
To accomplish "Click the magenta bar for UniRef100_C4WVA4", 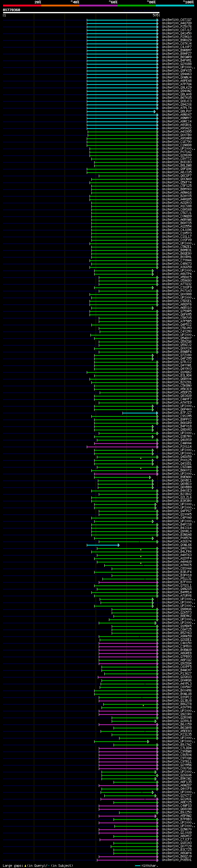I will coord(126,443).
